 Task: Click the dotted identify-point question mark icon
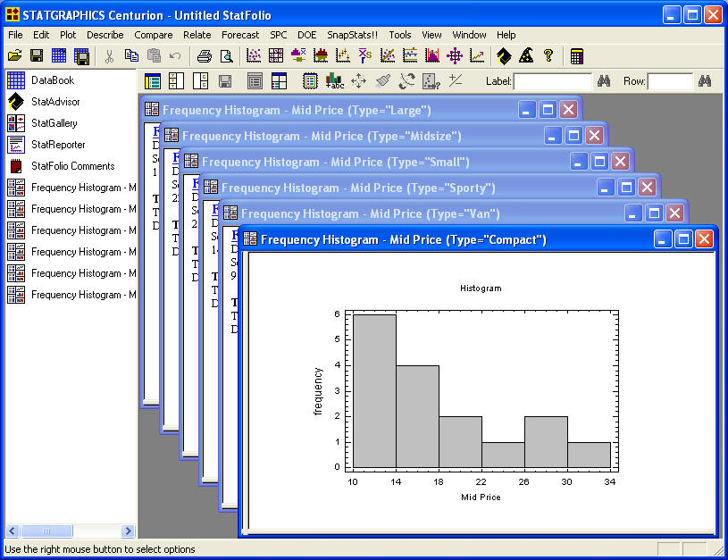[431, 81]
